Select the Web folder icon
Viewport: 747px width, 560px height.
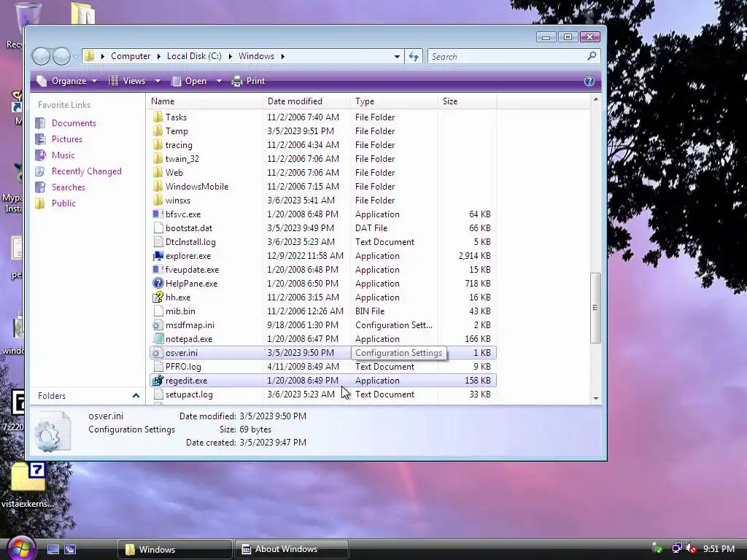pyautogui.click(x=158, y=172)
